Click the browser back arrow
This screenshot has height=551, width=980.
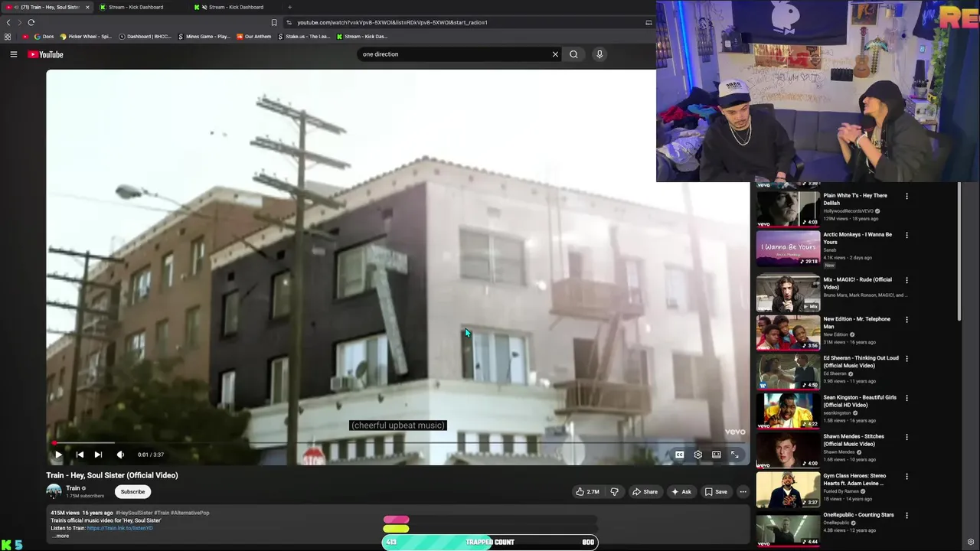(x=8, y=22)
